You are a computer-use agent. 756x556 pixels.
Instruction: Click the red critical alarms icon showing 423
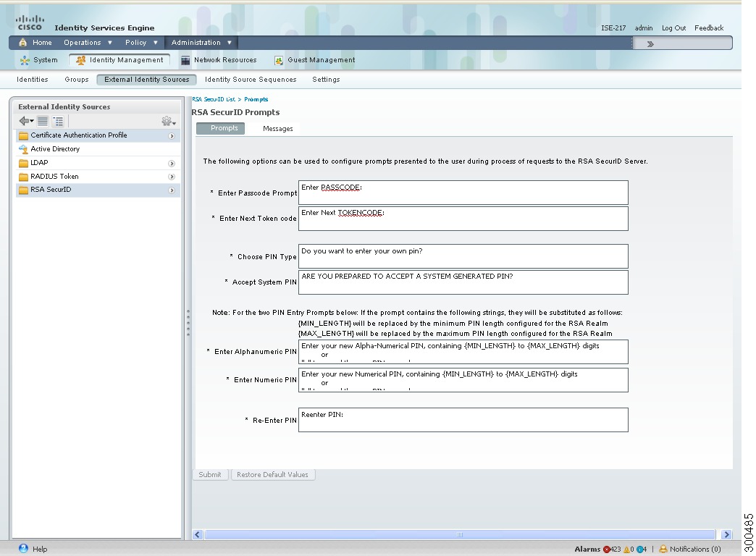point(607,549)
